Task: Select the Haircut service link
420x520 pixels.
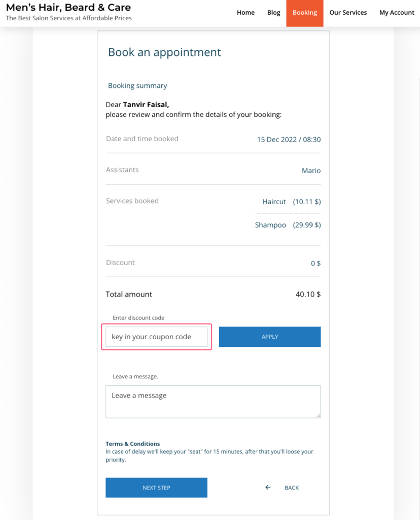Action: click(x=274, y=202)
